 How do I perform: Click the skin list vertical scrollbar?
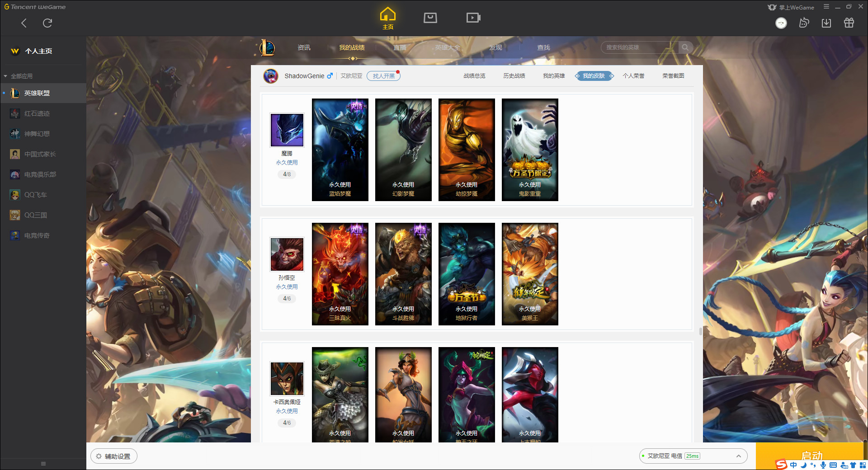(x=701, y=331)
